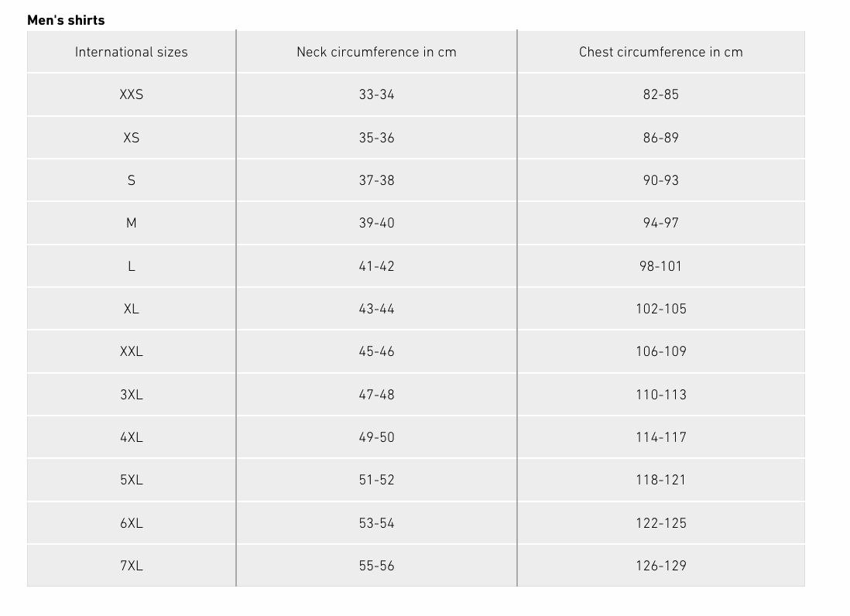Click the chest value 114-117
The image size is (850, 616).
point(661,437)
